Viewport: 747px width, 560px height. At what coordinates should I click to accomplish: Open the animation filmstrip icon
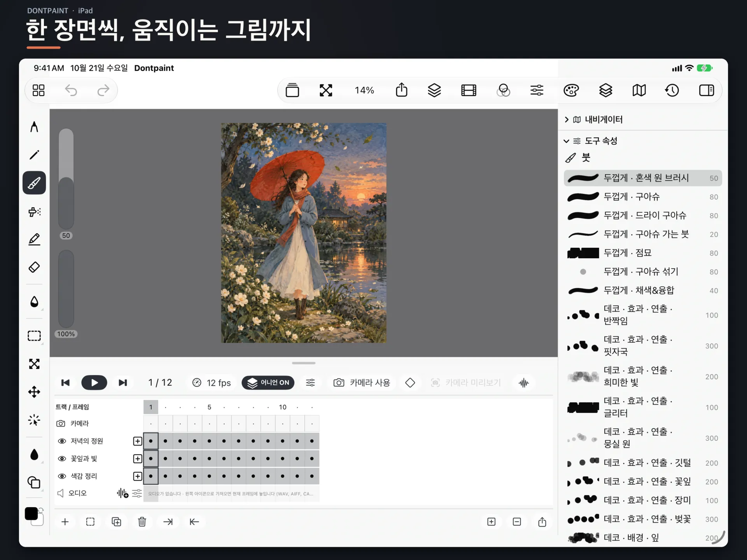click(468, 90)
